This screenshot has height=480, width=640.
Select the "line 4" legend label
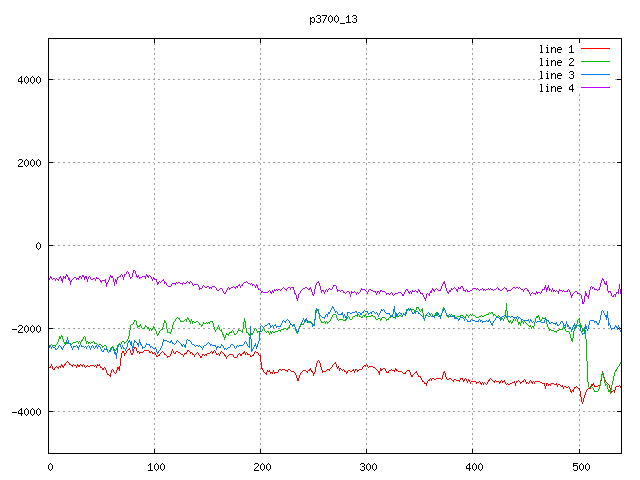(x=557, y=88)
